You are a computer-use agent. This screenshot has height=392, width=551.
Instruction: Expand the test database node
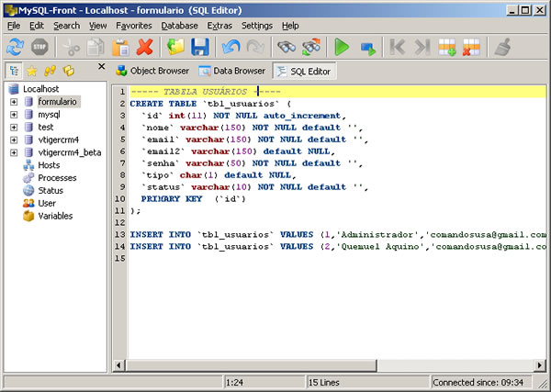coord(14,128)
